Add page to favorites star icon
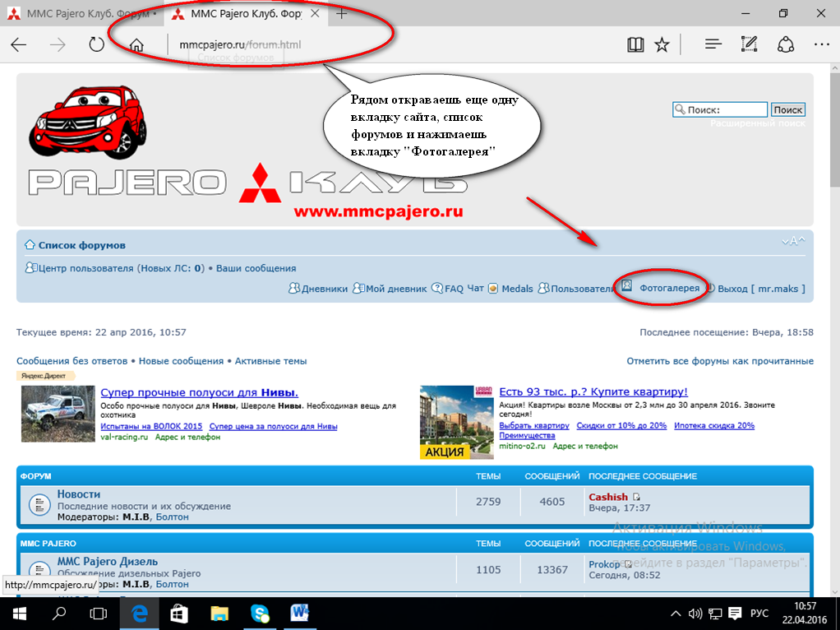Screen dimensions: 840x630 662,45
